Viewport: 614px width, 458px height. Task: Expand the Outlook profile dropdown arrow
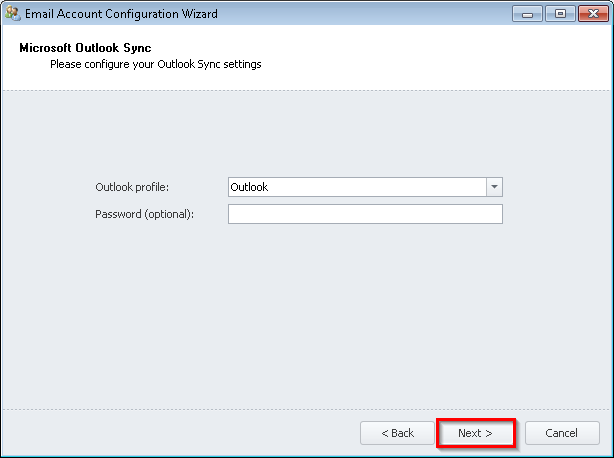tap(494, 187)
